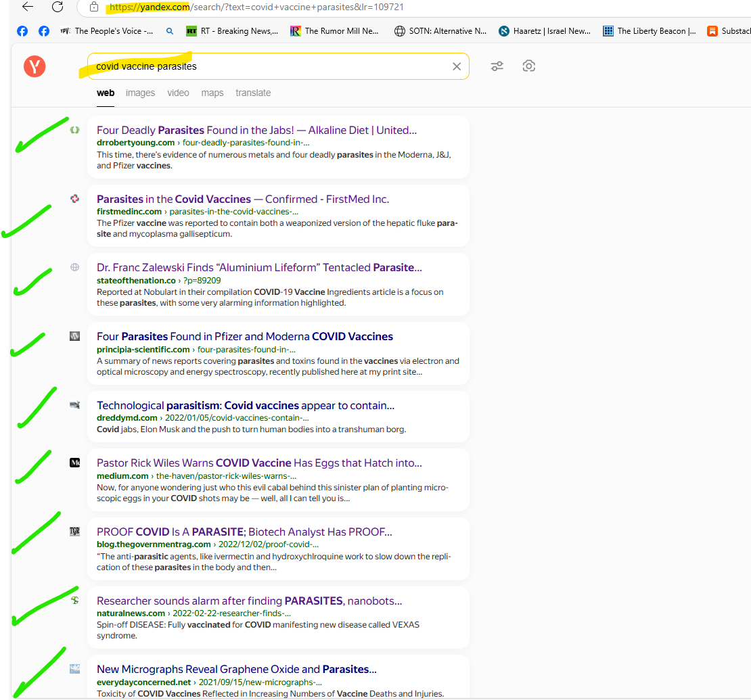Screen dimensions: 751x700
Task: Click drrobertyoung.com result favicon
Action: [x=74, y=130]
